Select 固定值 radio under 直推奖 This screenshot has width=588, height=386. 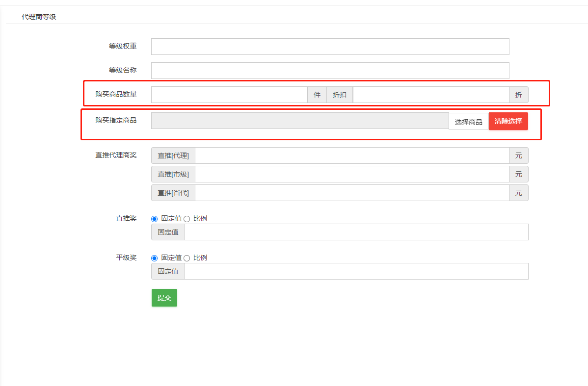coord(155,219)
